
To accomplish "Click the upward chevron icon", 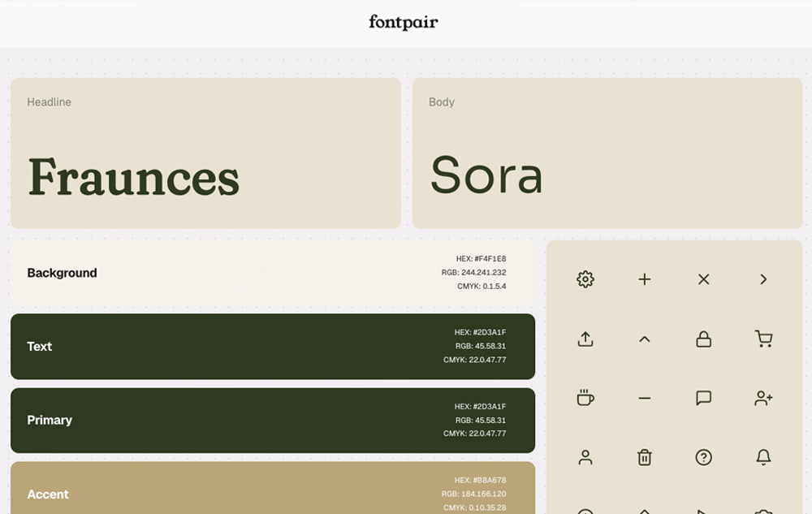I will pyautogui.click(x=644, y=339).
